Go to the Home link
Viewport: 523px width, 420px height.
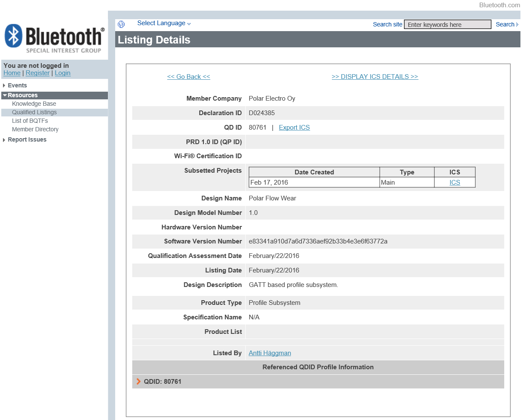(x=12, y=73)
